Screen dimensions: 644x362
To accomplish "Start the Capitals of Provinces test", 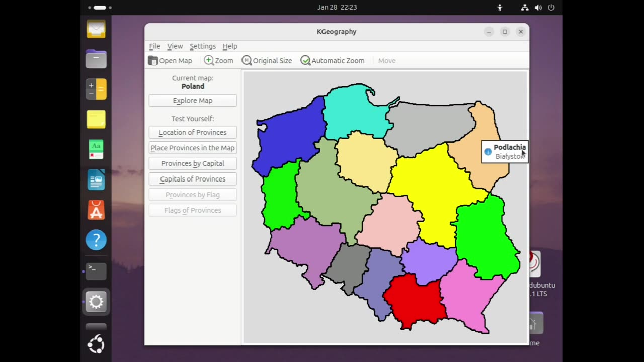I will click(193, 179).
